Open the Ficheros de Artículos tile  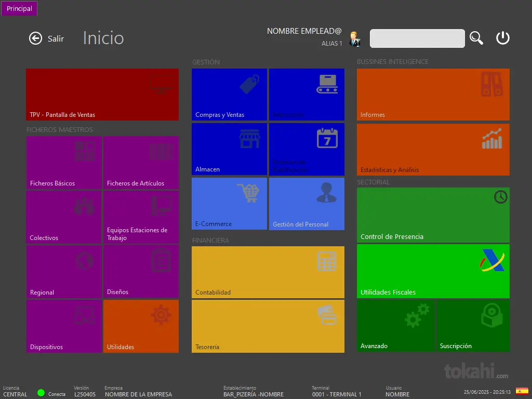141,163
